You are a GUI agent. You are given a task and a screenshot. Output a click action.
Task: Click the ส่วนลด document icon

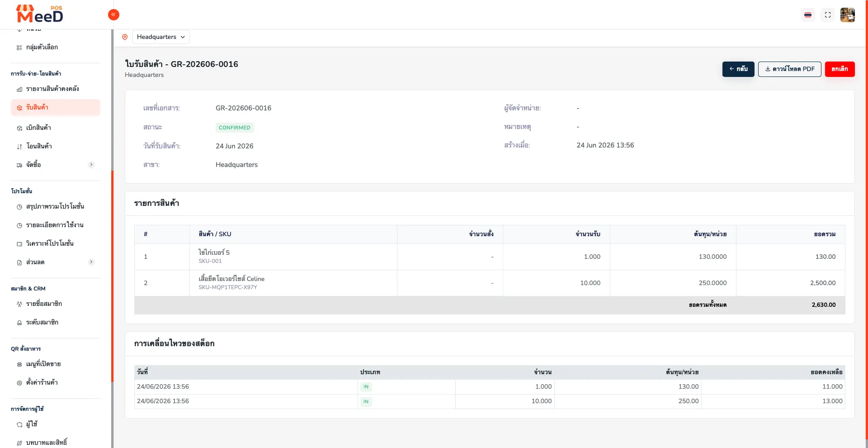pos(19,262)
